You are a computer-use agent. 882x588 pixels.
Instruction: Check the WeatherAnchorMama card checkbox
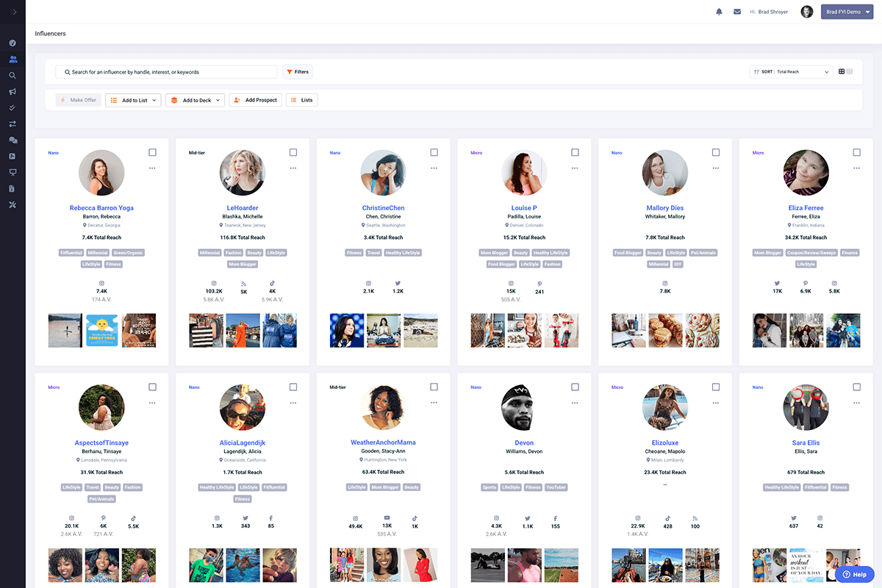[x=434, y=387]
